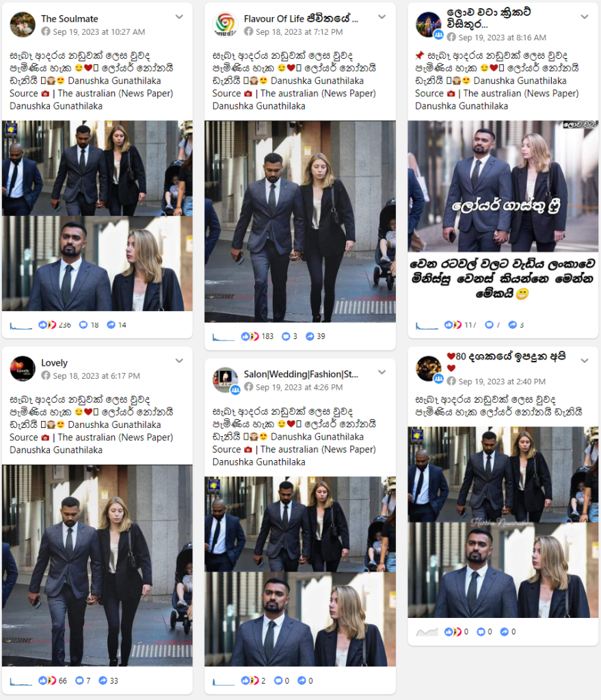Click Flavour Of Life page logo avatar

click(225, 25)
